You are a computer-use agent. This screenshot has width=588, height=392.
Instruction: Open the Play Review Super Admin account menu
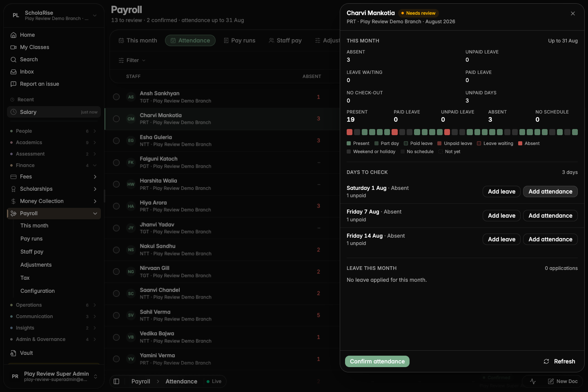click(x=53, y=376)
